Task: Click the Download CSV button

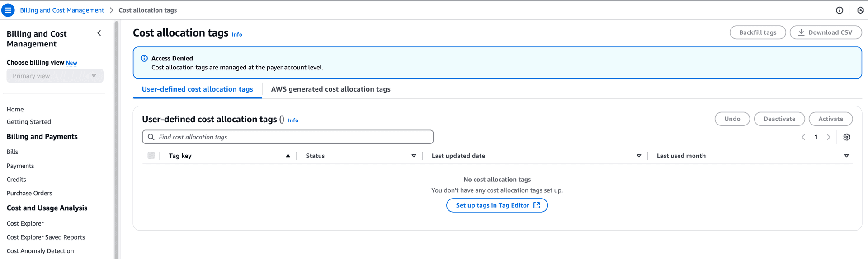Action: point(826,32)
